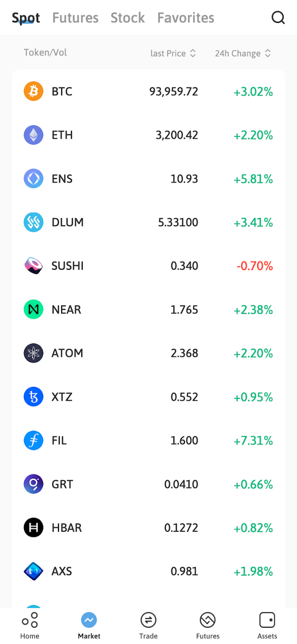Open the Favorites tab
Image resolution: width=297 pixels, height=644 pixels.
click(x=186, y=18)
